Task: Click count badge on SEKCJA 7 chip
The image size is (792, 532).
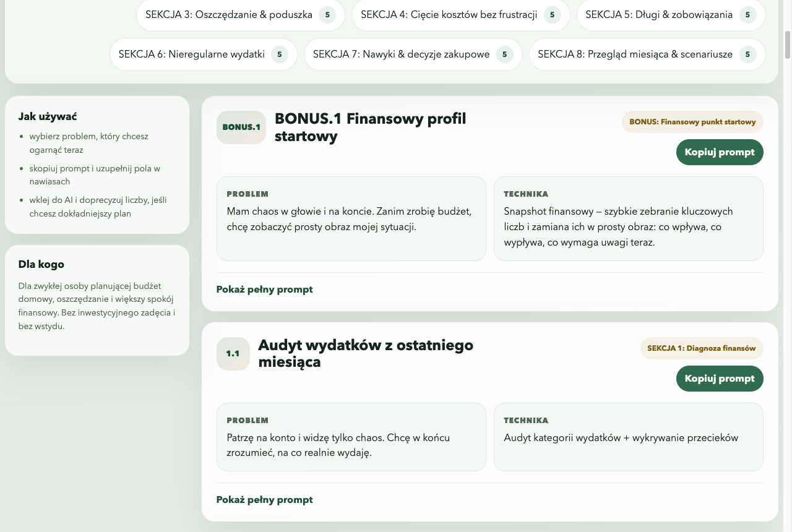Action: (x=505, y=54)
